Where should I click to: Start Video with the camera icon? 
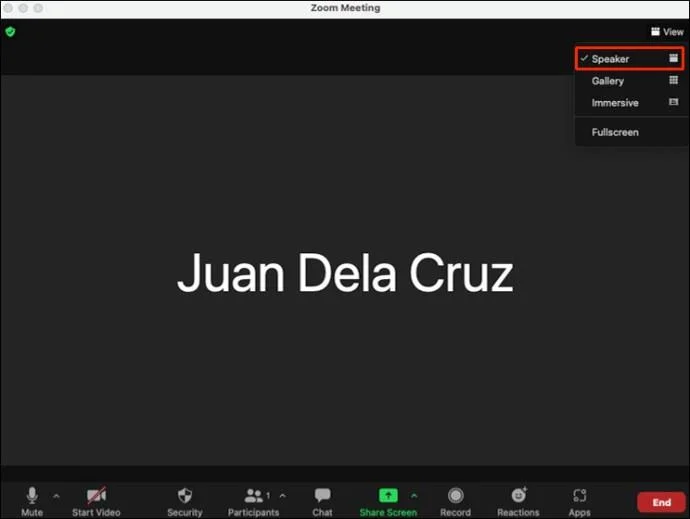[x=96, y=501]
